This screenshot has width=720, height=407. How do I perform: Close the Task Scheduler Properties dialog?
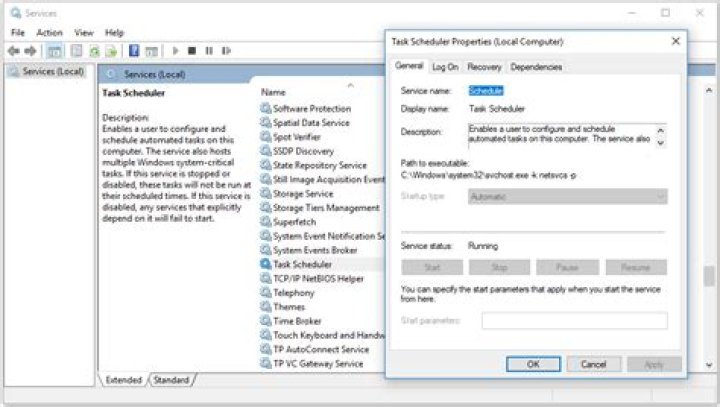click(x=676, y=41)
